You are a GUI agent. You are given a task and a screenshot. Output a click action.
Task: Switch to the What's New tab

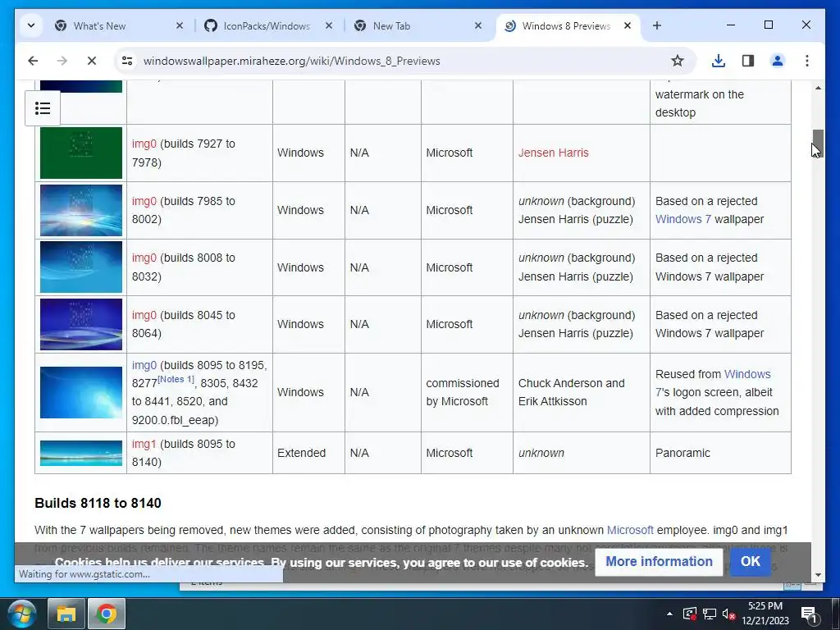118,25
